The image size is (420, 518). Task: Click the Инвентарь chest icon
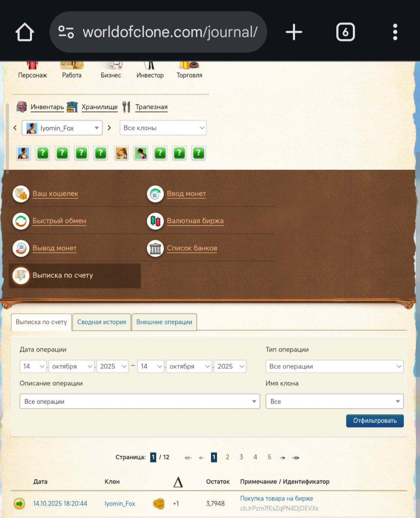(21, 107)
